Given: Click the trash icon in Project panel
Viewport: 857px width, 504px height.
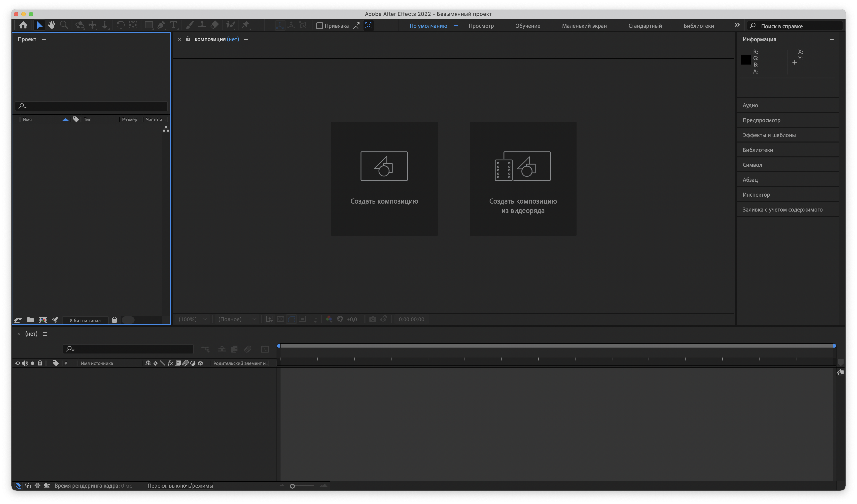Looking at the screenshot, I should pos(114,320).
